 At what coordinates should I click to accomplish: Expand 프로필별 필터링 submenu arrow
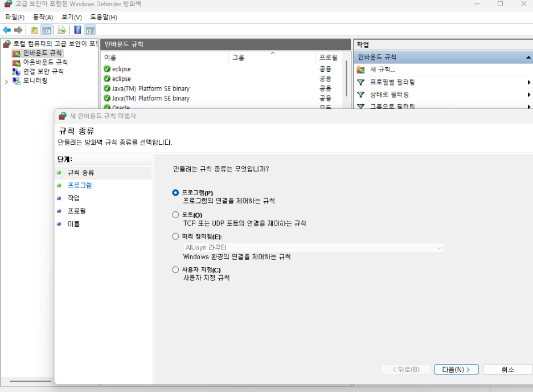[x=528, y=82]
